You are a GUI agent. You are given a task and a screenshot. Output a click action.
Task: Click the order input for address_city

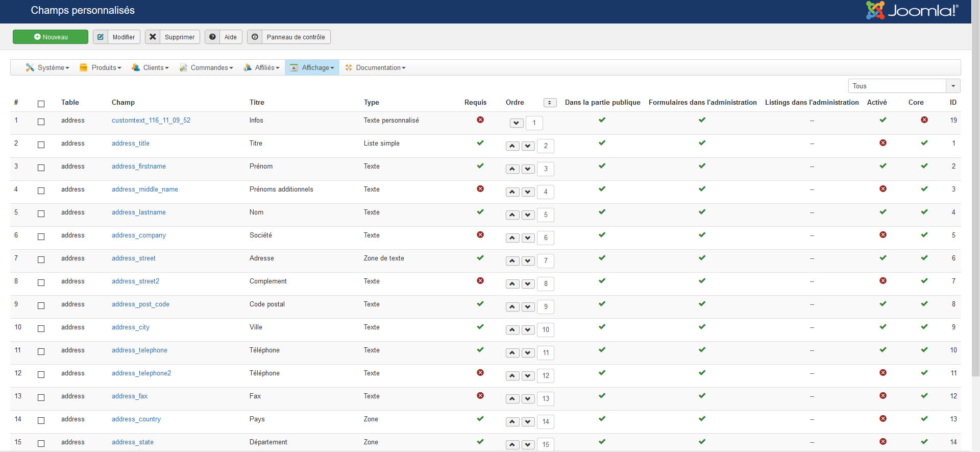coord(546,330)
